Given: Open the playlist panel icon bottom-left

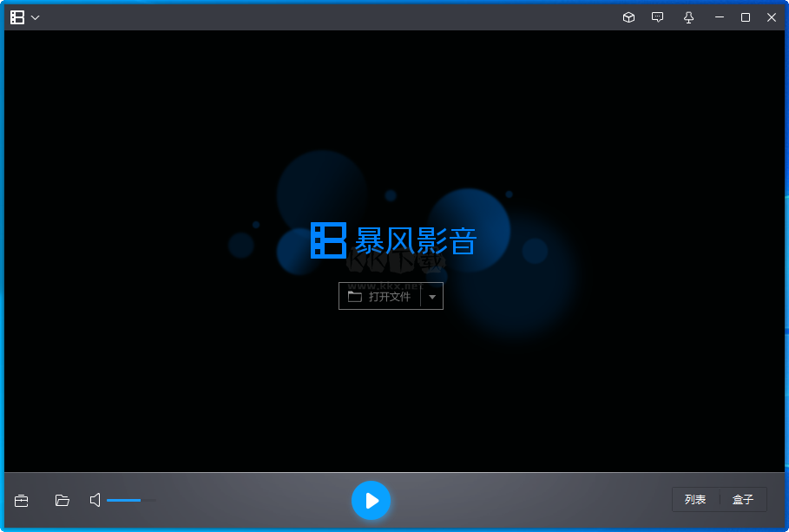Looking at the screenshot, I should [21, 500].
